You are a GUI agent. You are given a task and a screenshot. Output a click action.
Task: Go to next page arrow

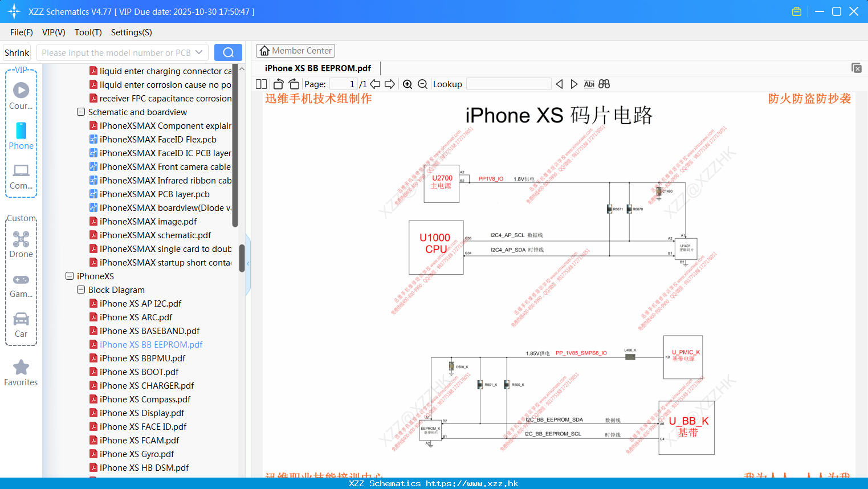pyautogui.click(x=390, y=84)
